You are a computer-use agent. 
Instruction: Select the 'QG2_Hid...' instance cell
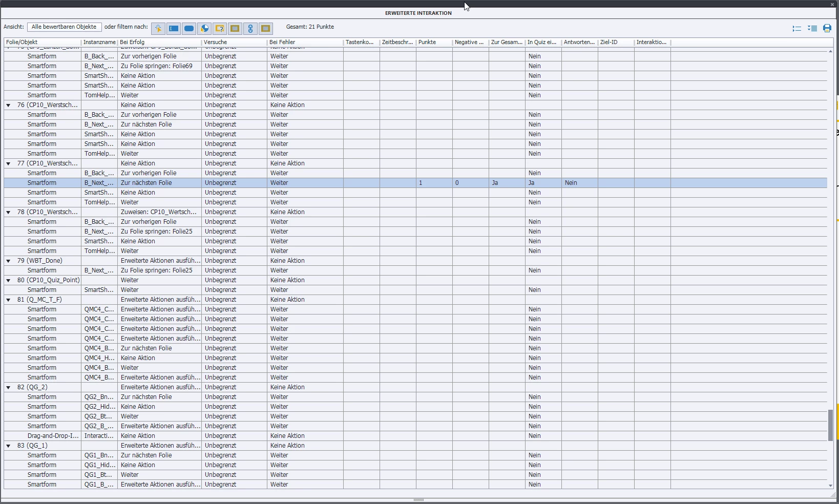(x=99, y=407)
